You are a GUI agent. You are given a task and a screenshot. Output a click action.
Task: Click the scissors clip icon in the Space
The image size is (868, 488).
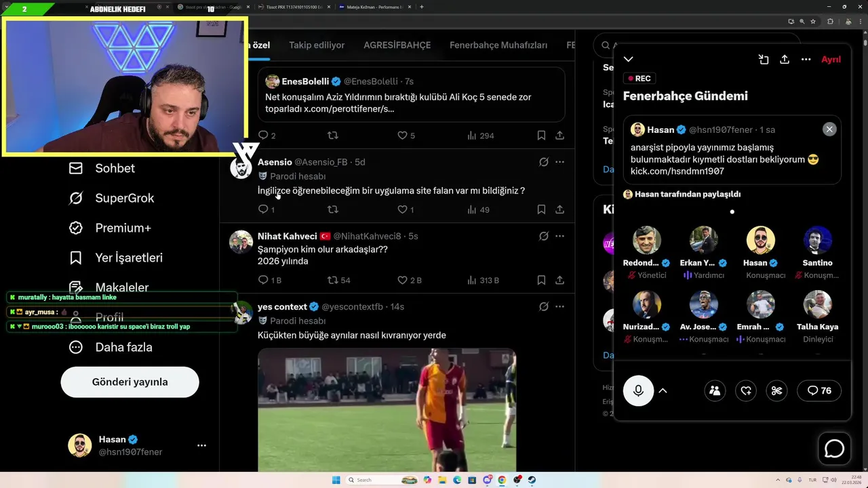pyautogui.click(x=777, y=390)
